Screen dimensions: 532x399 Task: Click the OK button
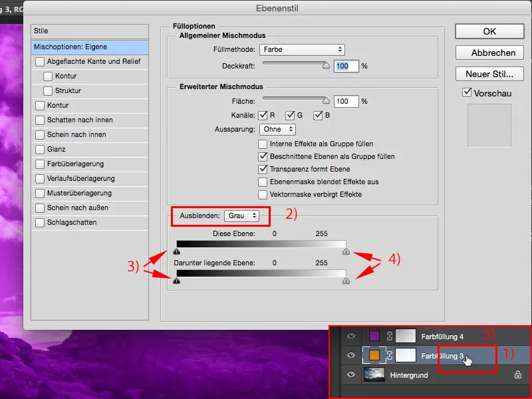click(x=489, y=31)
